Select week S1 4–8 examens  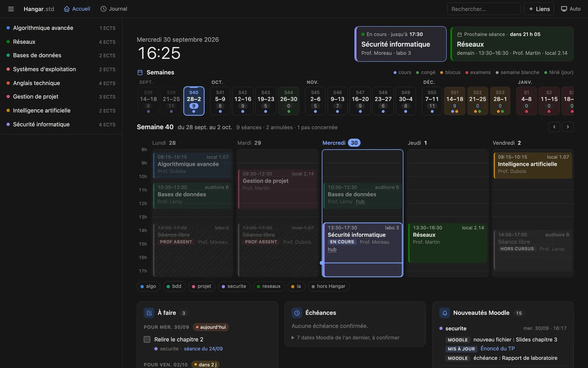526,101
